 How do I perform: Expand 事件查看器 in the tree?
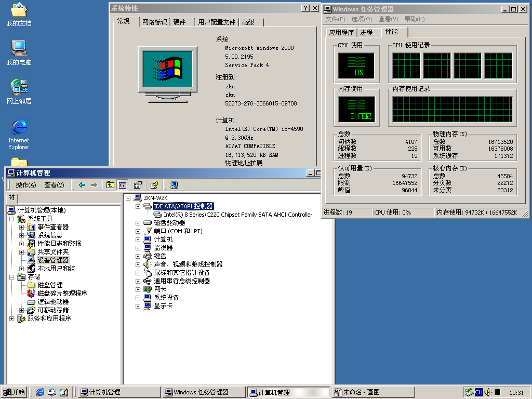[21, 227]
